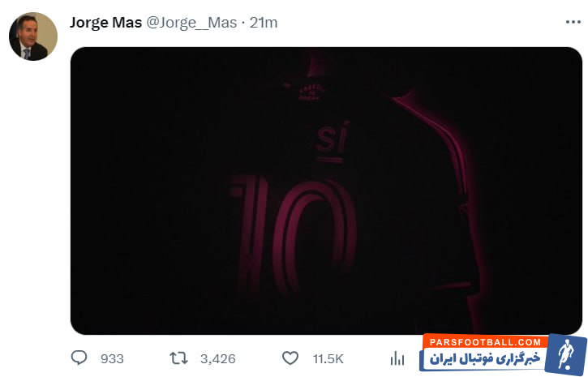Click the PARSFOOTBALL.COM orange label

click(485, 342)
